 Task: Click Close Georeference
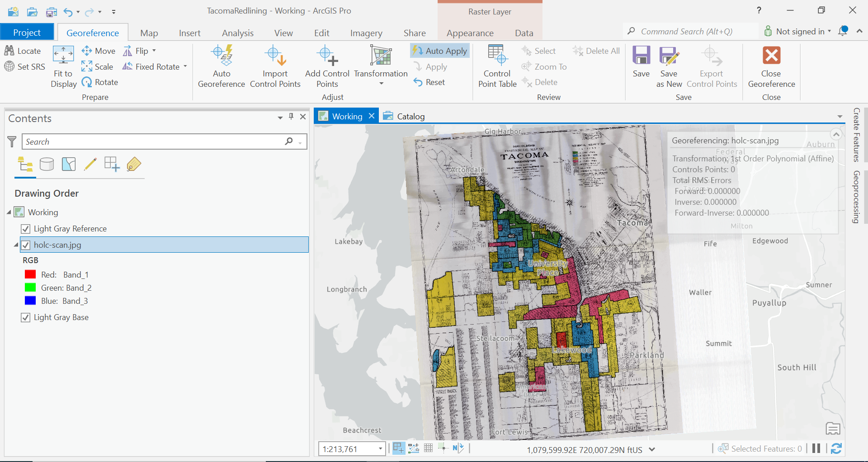pyautogui.click(x=771, y=66)
